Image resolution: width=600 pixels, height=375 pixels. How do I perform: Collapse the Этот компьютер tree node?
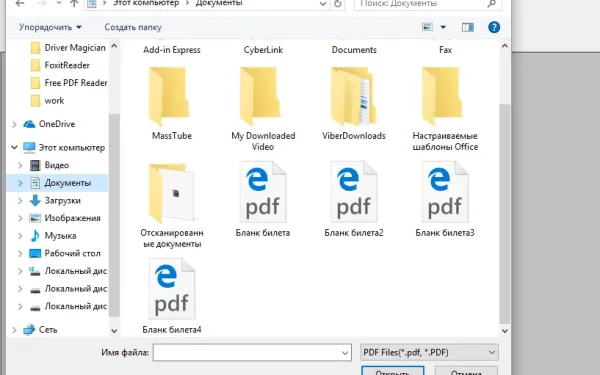(14, 147)
